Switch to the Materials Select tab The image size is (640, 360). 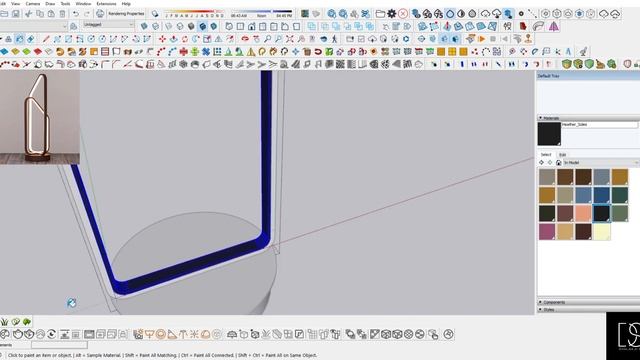(546, 155)
